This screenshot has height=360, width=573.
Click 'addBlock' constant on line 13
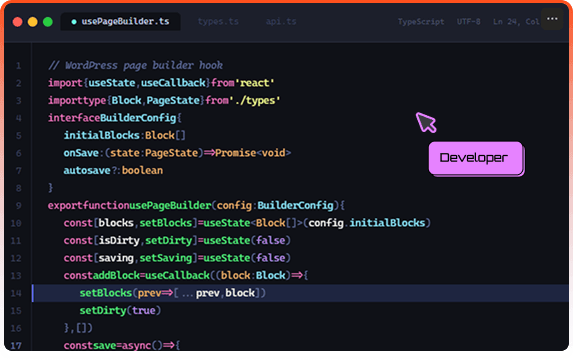[116, 275]
